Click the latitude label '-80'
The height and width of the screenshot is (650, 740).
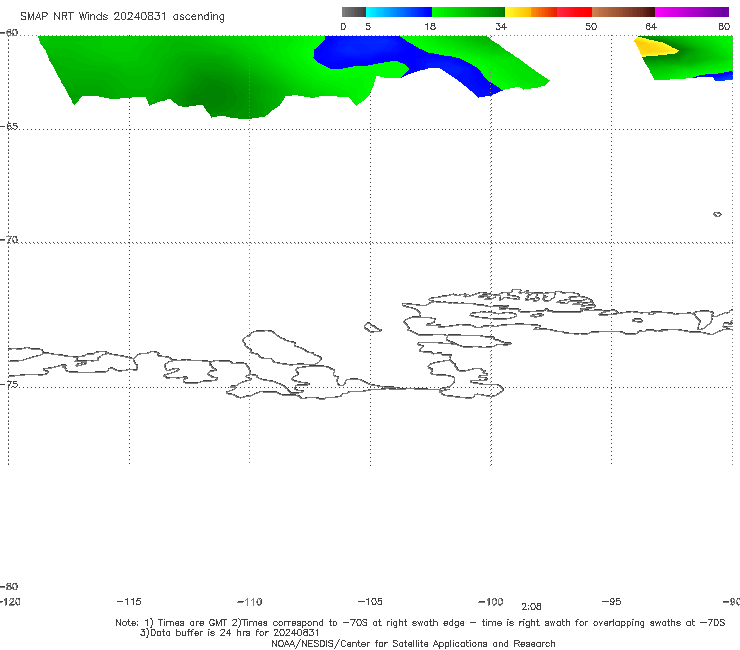(x=9, y=586)
